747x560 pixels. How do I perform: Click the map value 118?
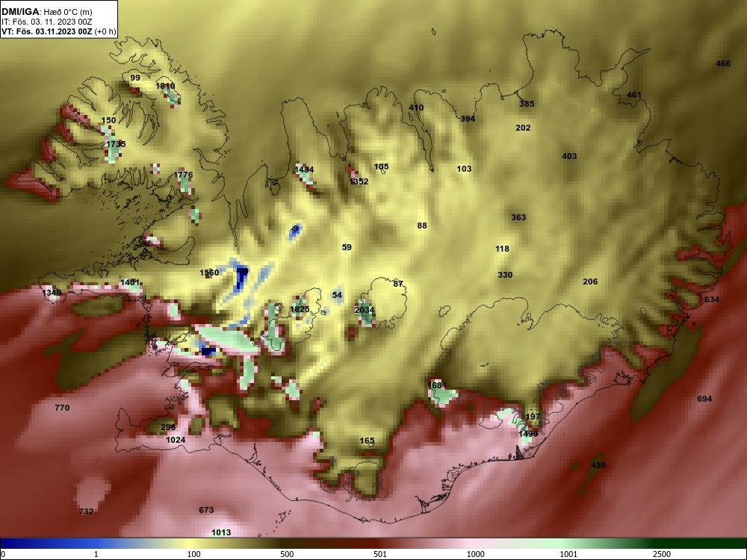click(502, 249)
